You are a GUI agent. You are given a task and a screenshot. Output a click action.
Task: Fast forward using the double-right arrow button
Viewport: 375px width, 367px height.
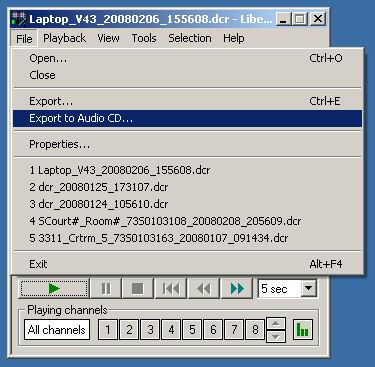coord(237,288)
